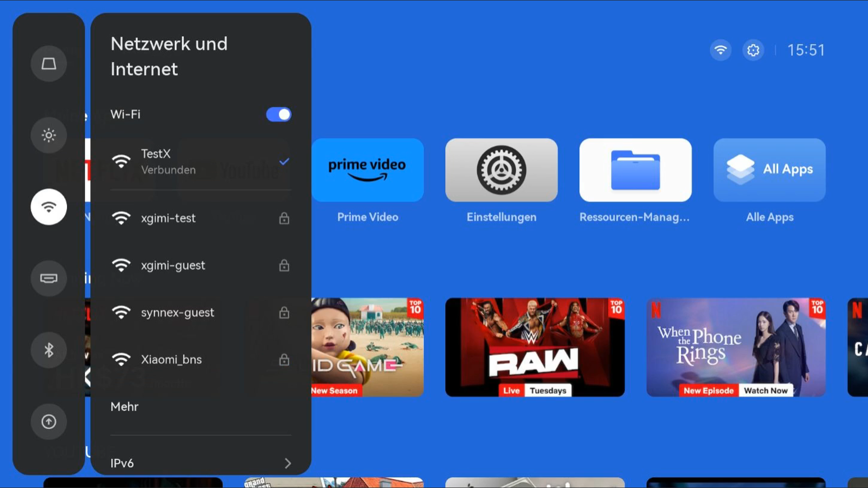The width and height of the screenshot is (868, 488).
Task: Select the synnex-guest network
Action: (201, 312)
